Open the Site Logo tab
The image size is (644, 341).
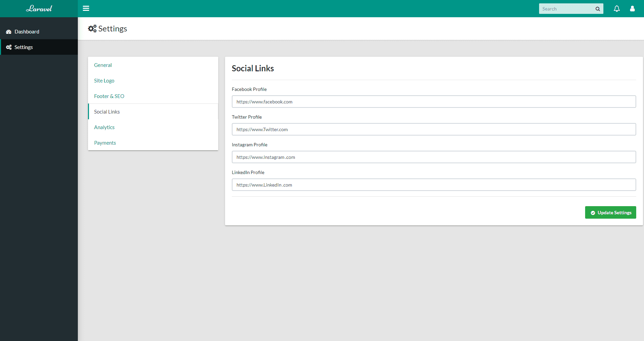click(104, 80)
